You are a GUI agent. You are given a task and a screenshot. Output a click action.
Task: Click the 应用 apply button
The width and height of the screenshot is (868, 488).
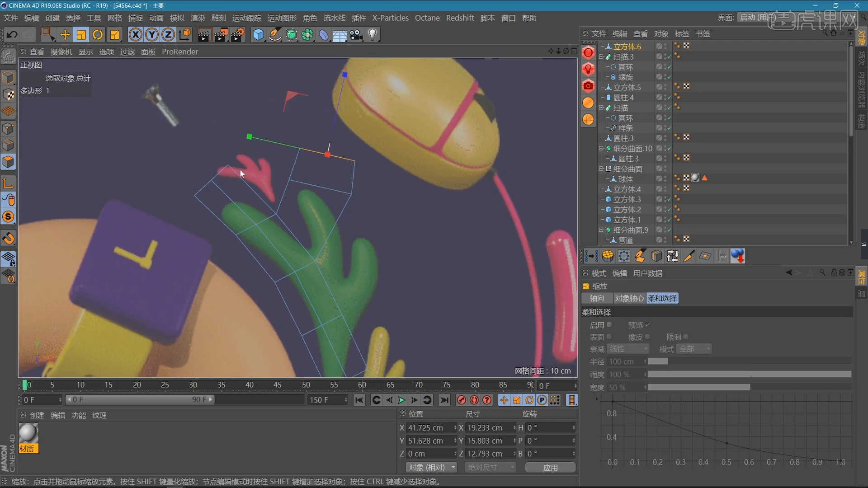pyautogui.click(x=550, y=467)
